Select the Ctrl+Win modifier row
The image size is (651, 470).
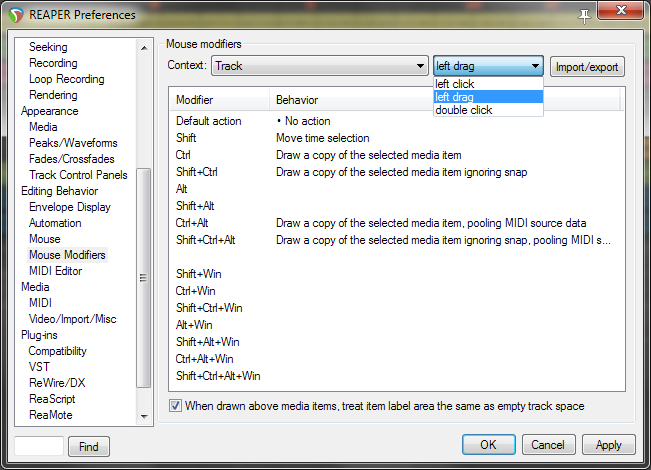pyautogui.click(x=396, y=291)
